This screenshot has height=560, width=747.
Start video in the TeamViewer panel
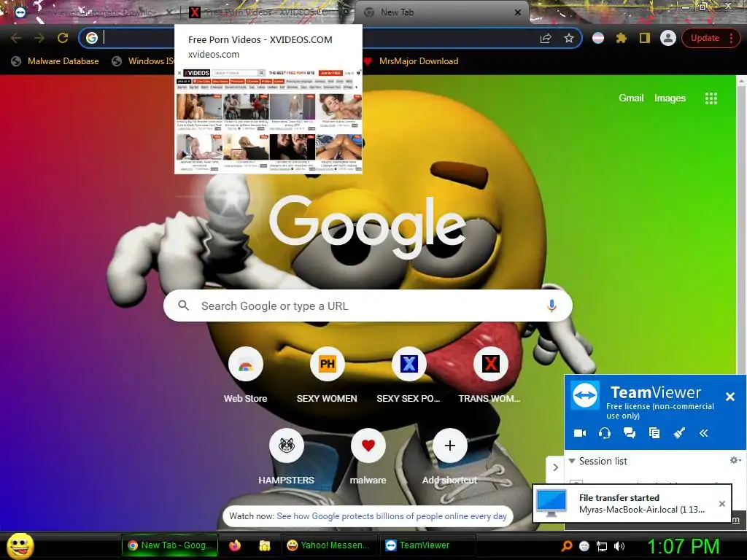[x=580, y=433]
